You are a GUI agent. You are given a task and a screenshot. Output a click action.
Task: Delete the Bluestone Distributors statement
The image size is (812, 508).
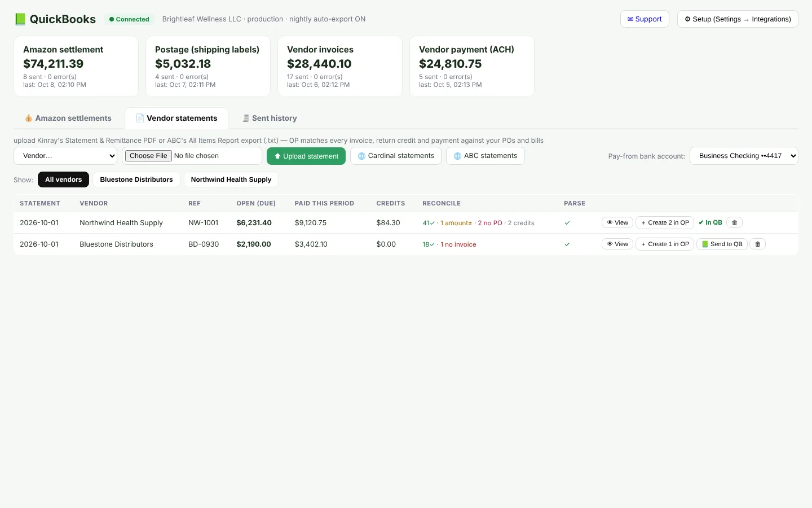pos(757,244)
